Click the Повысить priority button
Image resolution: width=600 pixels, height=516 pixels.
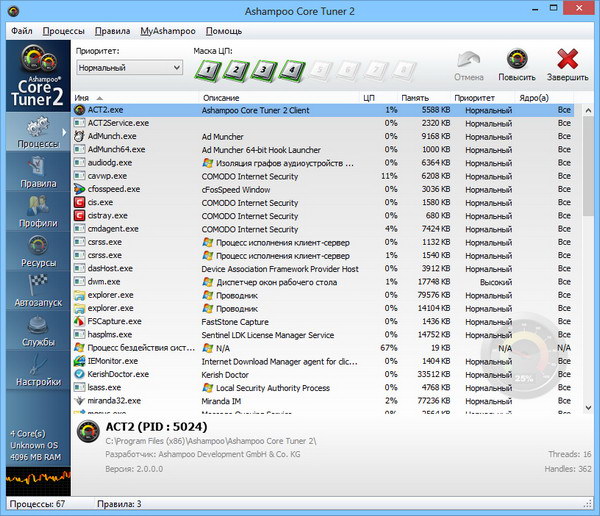(517, 65)
